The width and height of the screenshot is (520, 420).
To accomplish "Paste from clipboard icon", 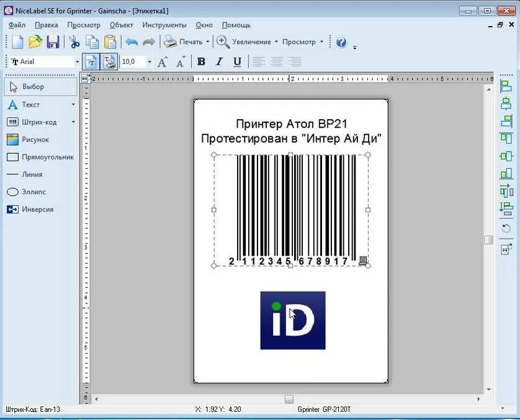I will pos(110,42).
